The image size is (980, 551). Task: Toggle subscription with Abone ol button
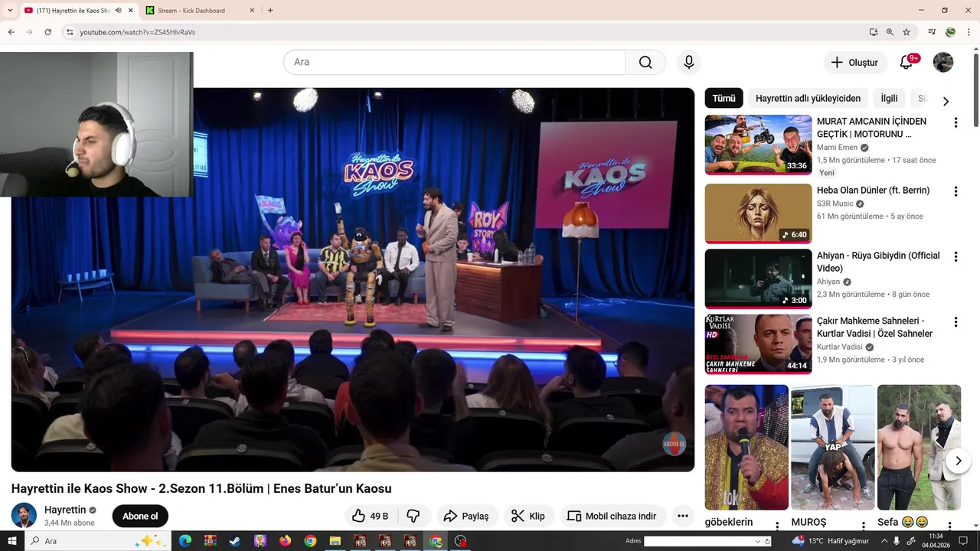[140, 516]
